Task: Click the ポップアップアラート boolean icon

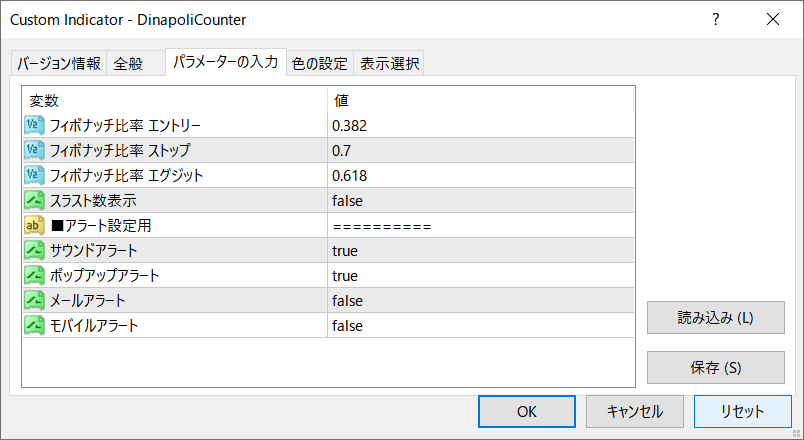Action: pyautogui.click(x=34, y=275)
